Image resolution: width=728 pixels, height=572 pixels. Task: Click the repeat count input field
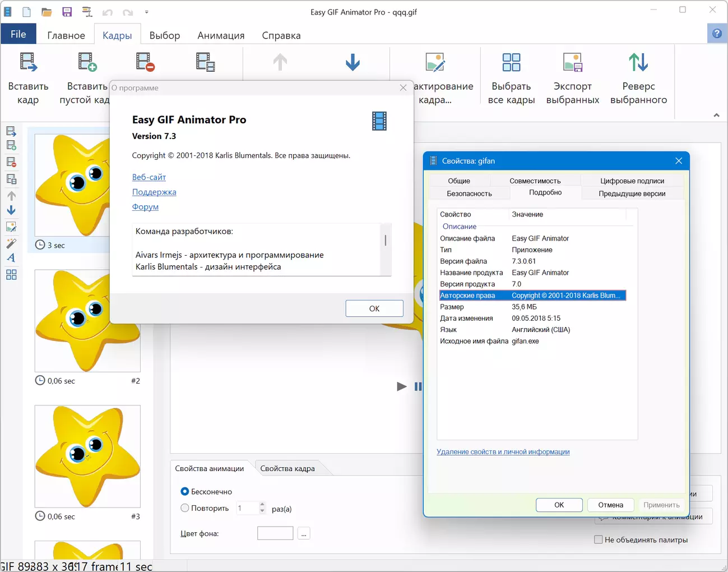click(x=247, y=508)
